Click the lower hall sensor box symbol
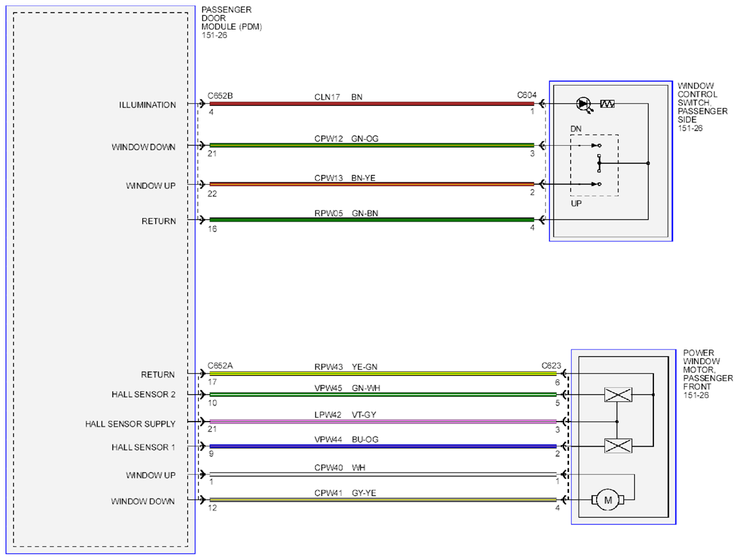The image size is (739, 560). 617,446
